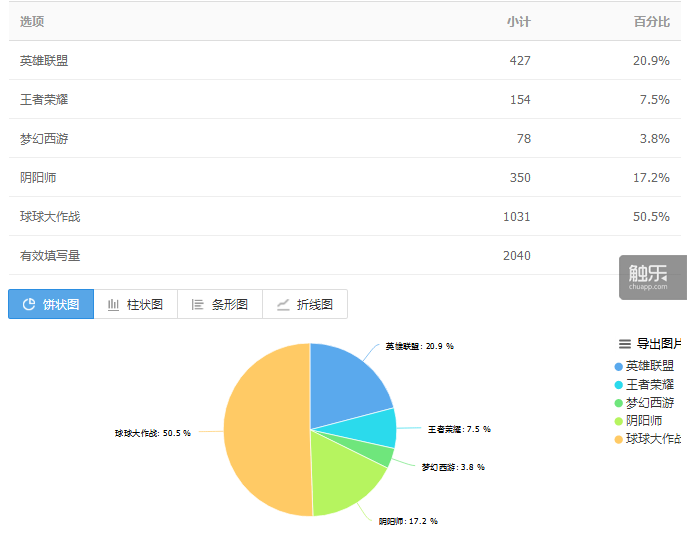Click the count value 427
687x555 pixels.
(x=520, y=60)
